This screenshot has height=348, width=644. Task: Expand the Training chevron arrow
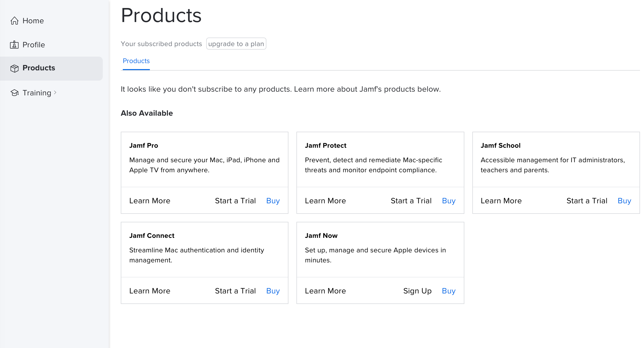pos(55,92)
